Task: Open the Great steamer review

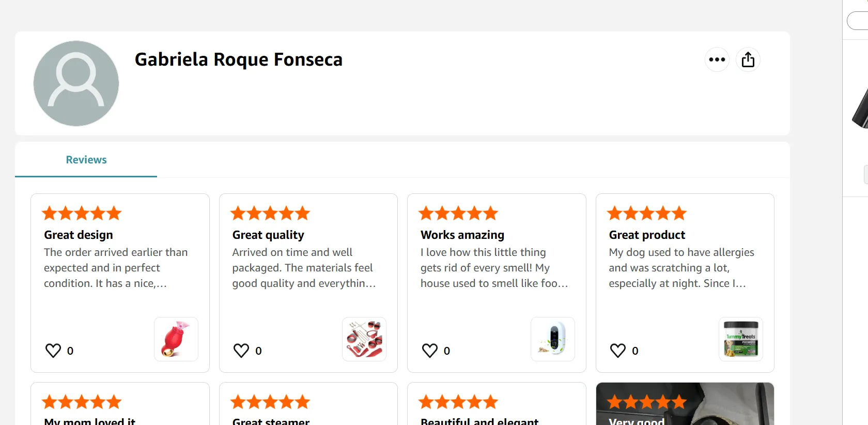Action: [271, 421]
